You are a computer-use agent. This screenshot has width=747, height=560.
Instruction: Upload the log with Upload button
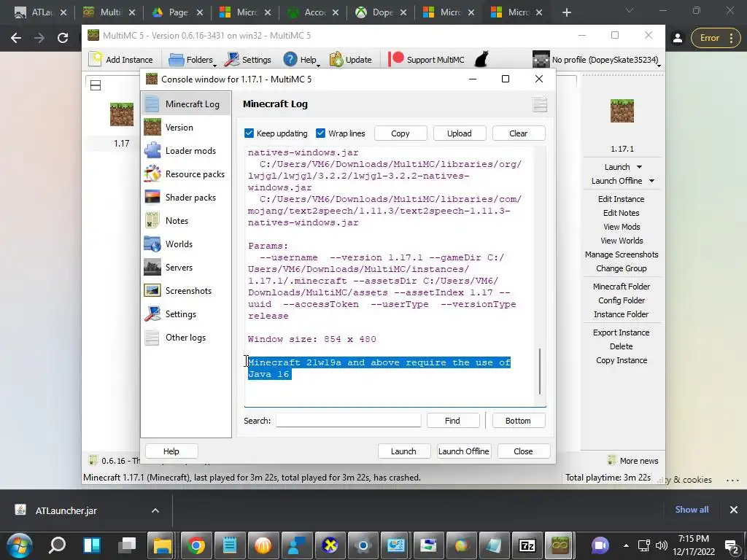(x=460, y=133)
